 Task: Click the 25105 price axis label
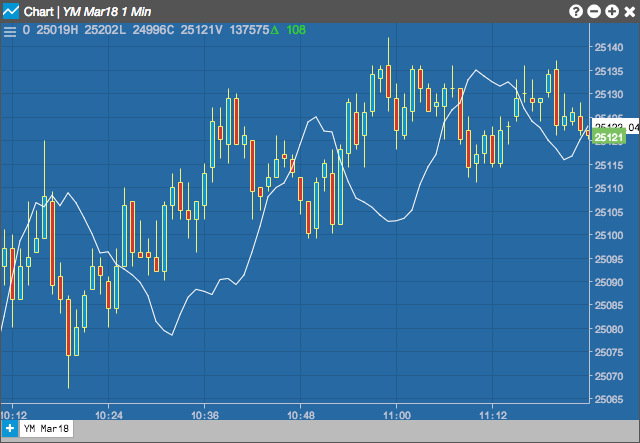point(609,212)
